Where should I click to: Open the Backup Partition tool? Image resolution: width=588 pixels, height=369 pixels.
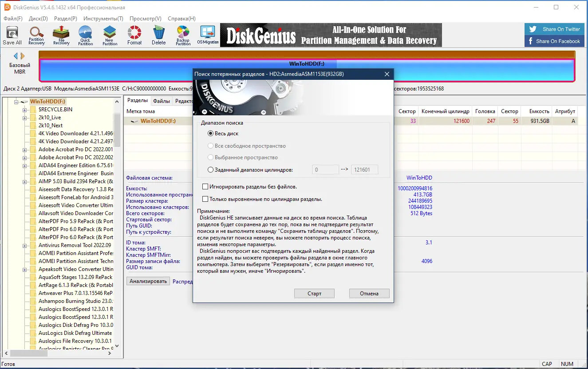[183, 35]
